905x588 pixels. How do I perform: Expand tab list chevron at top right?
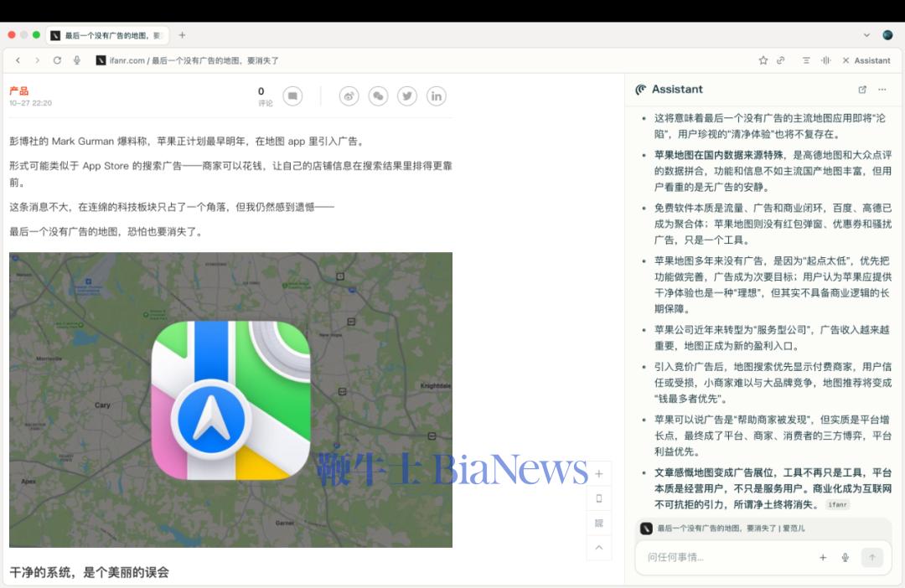[866, 35]
